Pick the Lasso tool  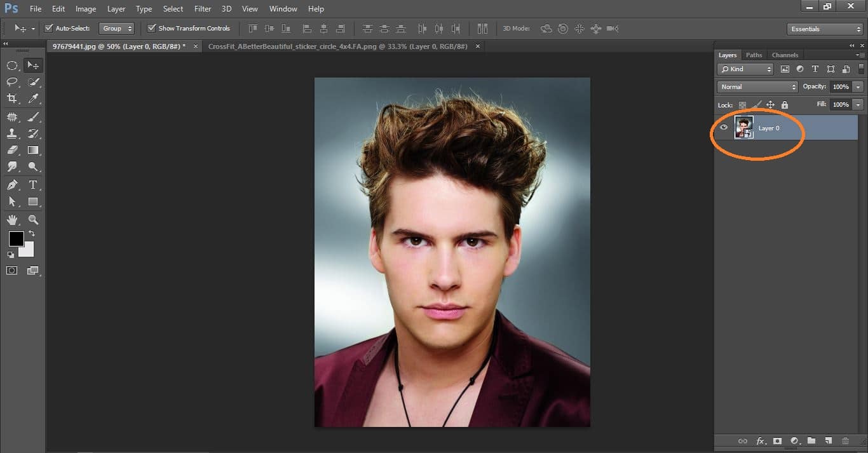[x=13, y=81]
